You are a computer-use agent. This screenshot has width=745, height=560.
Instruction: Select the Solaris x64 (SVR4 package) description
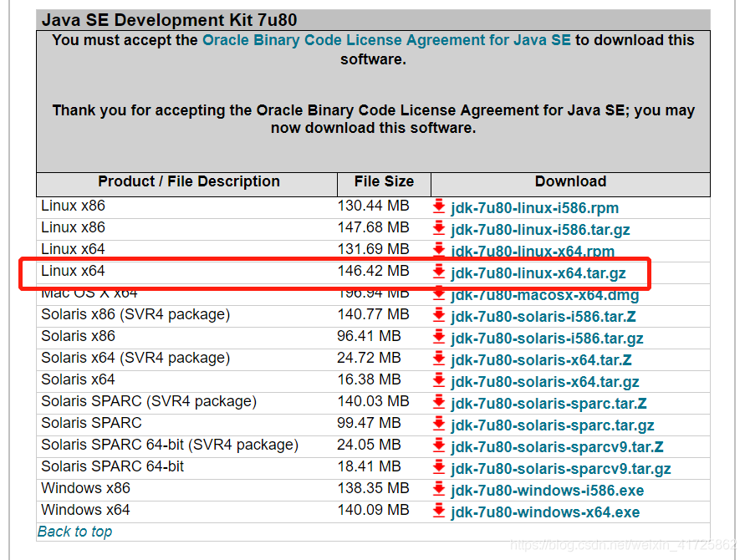135,358
